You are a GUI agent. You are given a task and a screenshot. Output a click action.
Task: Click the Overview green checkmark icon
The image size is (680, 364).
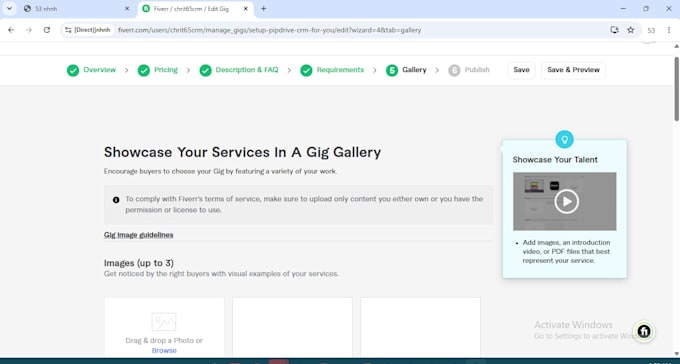(73, 70)
